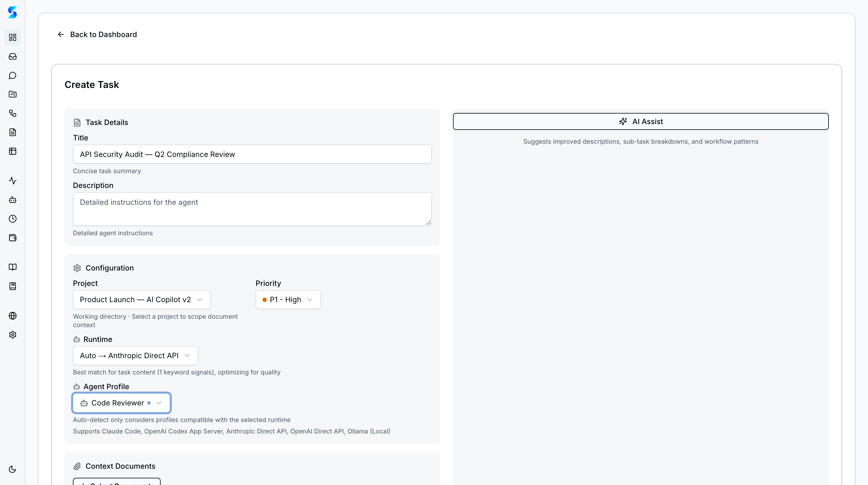Screen dimensions: 868x485
Task: Open the chat panel
Action: click(12, 75)
